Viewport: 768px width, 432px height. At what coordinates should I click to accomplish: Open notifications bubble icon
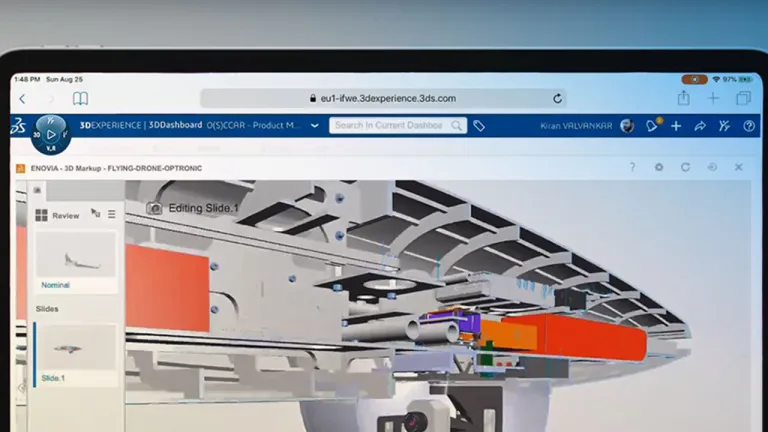tap(652, 126)
